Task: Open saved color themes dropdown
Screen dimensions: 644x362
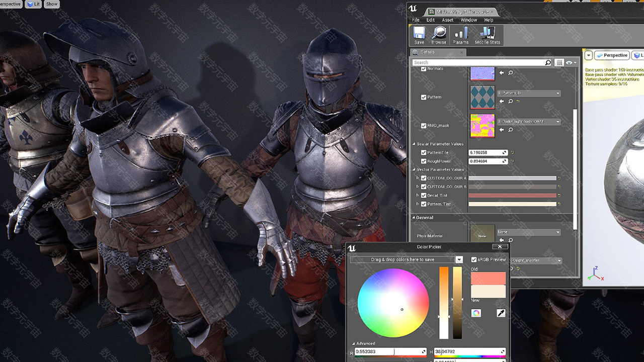Action: 459,259
